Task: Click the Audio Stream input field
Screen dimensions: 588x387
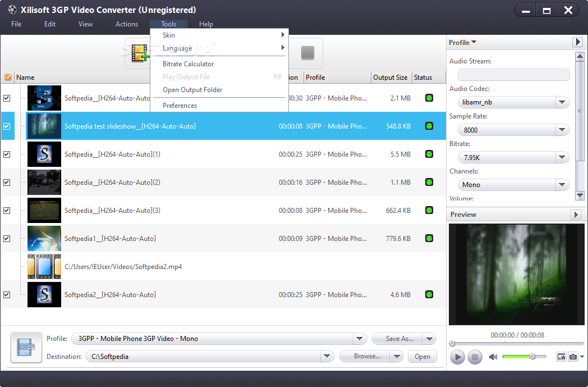Action: (x=514, y=75)
